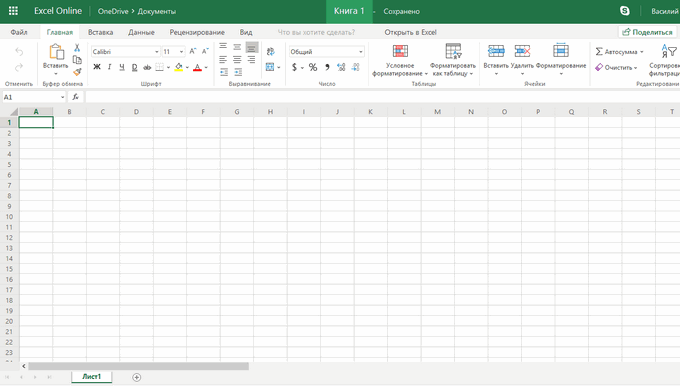Toggle italic formatting

tap(109, 67)
